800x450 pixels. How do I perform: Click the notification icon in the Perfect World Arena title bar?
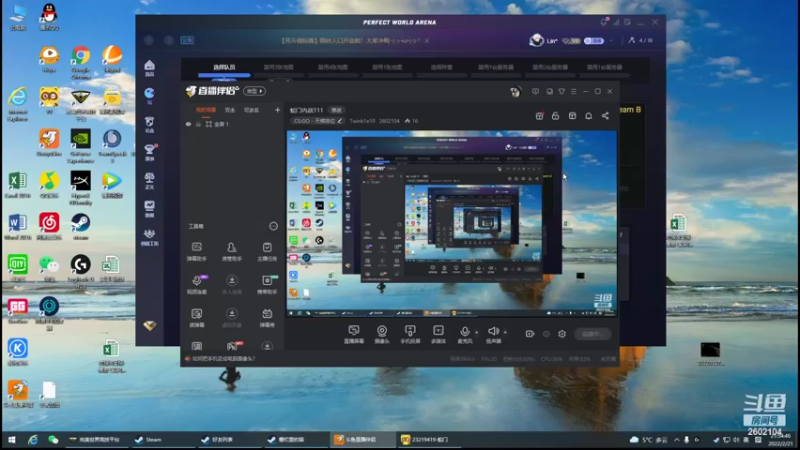pos(604,22)
